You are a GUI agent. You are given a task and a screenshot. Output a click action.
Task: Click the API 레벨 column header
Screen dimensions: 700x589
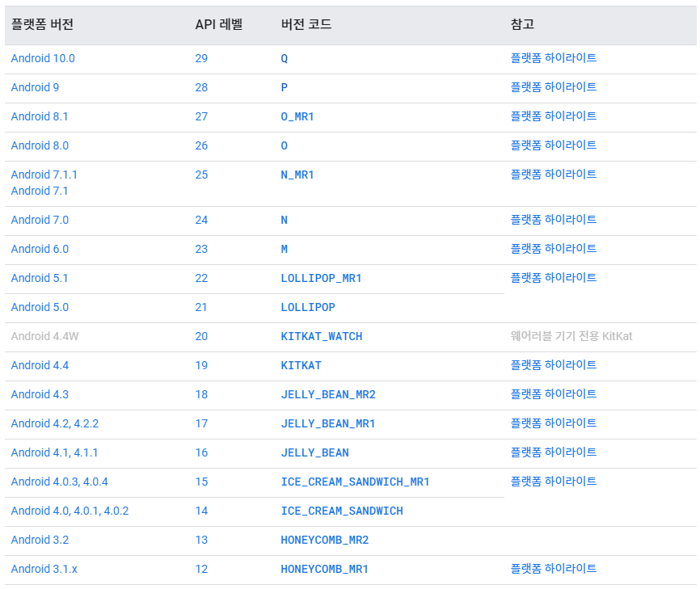click(219, 24)
